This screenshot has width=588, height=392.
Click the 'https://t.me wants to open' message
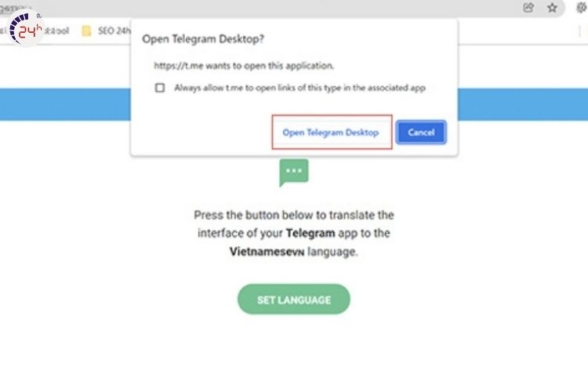point(244,65)
